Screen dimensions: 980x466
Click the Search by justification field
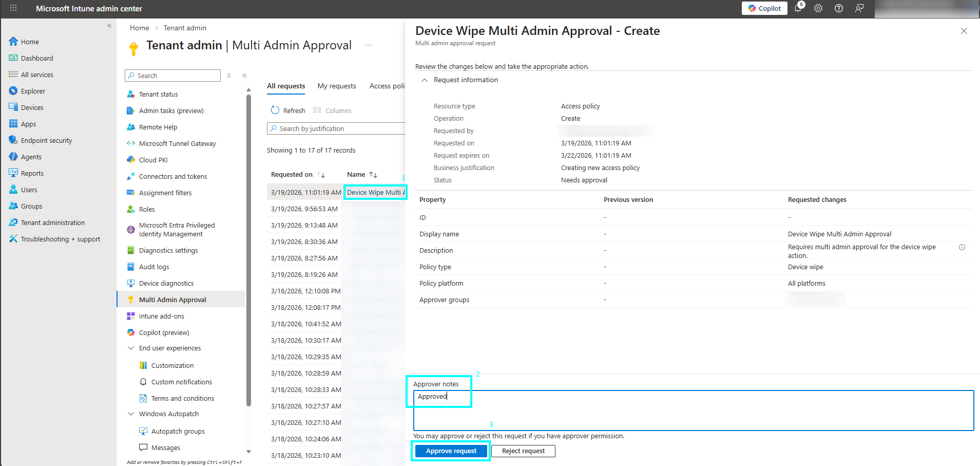coord(336,128)
